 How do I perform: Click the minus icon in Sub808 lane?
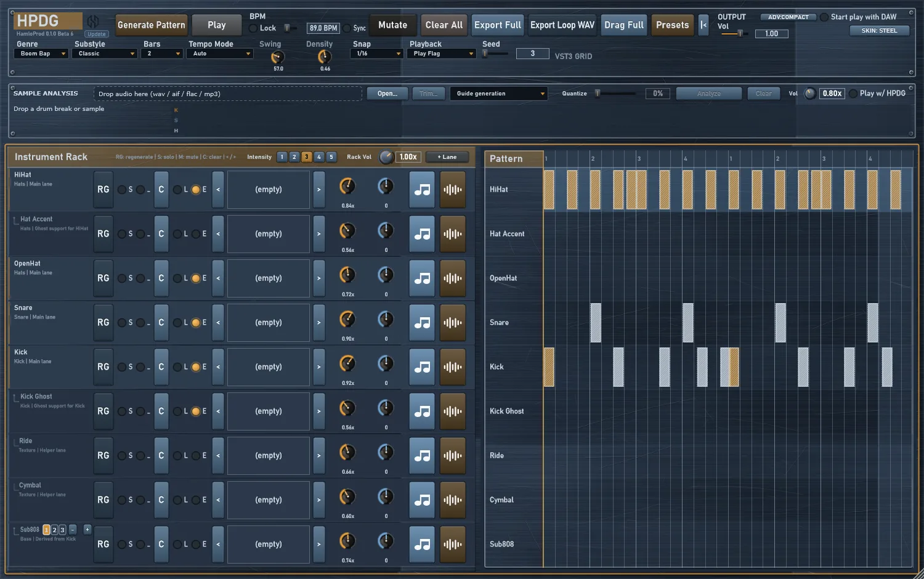click(x=73, y=529)
